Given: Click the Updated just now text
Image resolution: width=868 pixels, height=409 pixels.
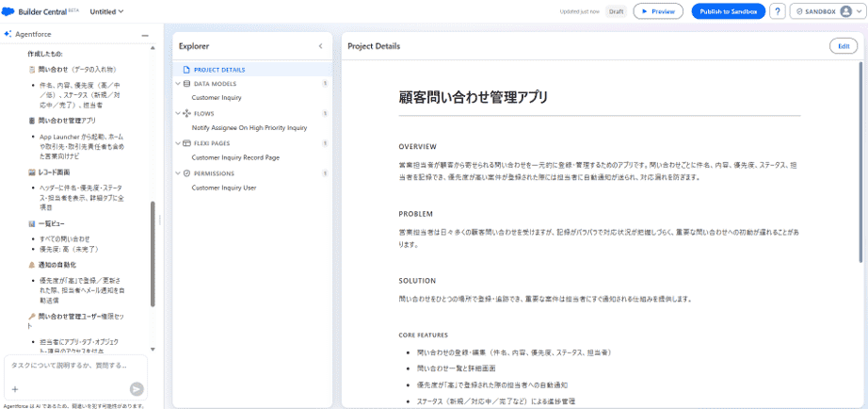Looking at the screenshot, I should pyautogui.click(x=579, y=11).
